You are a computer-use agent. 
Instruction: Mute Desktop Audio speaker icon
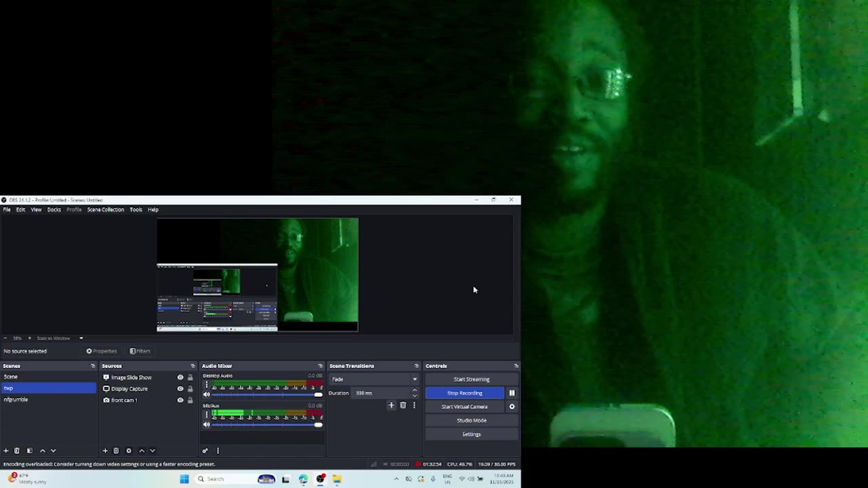click(207, 394)
